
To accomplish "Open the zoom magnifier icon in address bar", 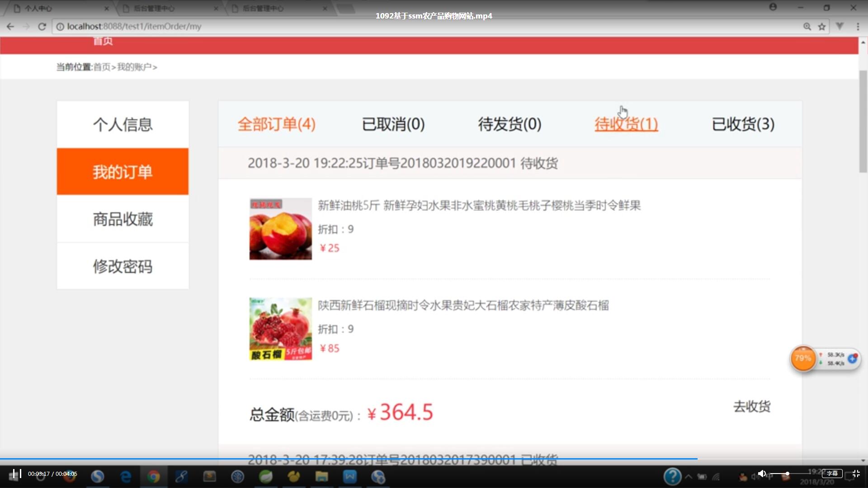I will pyautogui.click(x=807, y=27).
